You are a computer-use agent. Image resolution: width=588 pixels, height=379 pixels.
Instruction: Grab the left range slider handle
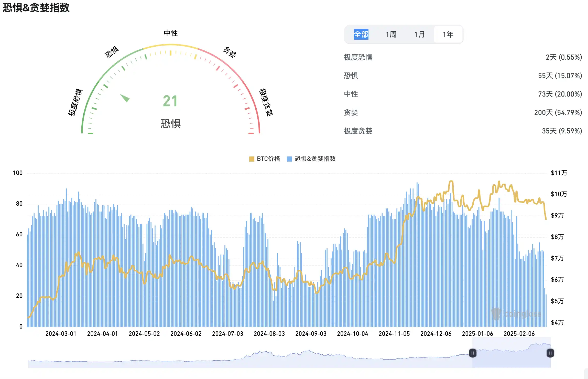(x=472, y=353)
